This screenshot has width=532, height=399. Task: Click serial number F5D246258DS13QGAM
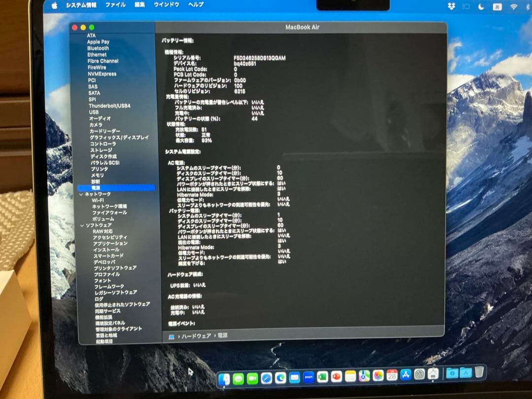[260, 58]
